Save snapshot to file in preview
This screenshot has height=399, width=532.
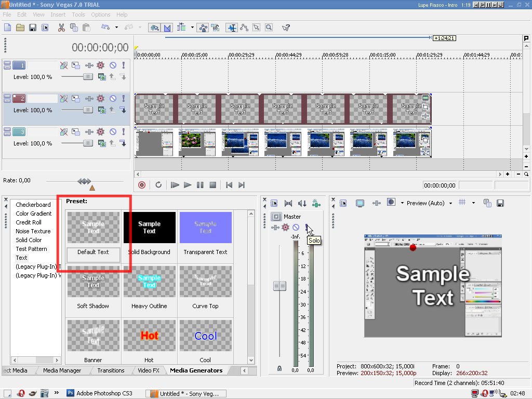500,203
